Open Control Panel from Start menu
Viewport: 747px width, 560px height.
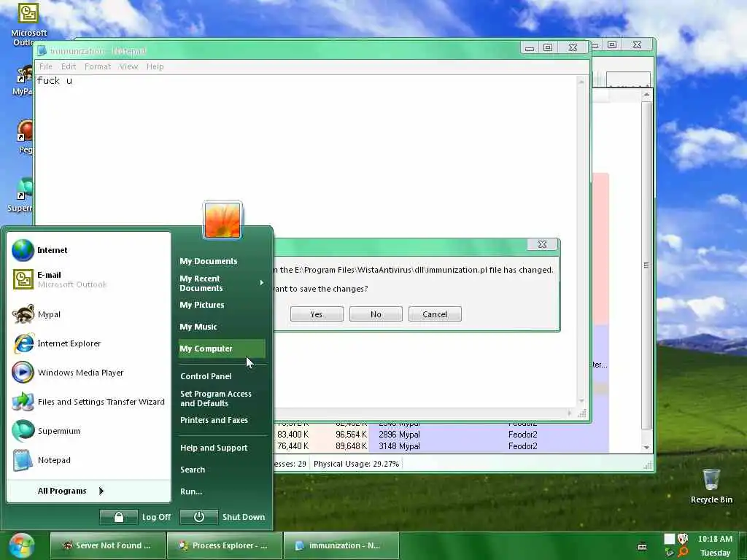pyautogui.click(x=206, y=376)
